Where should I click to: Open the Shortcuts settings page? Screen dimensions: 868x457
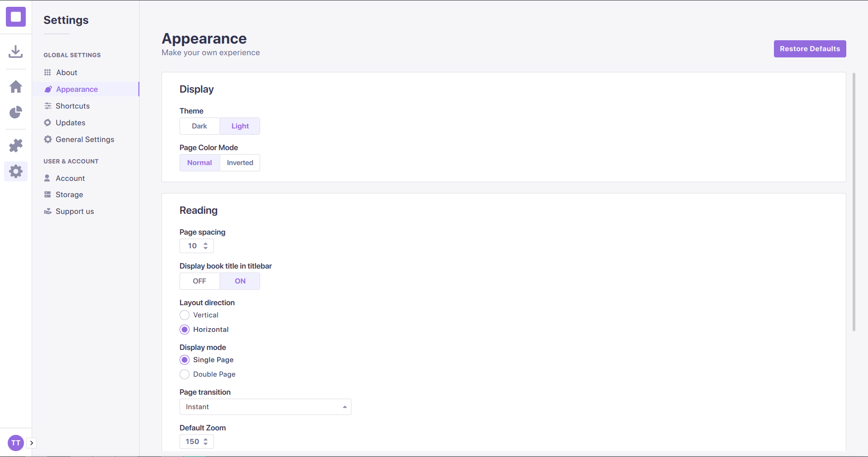tap(72, 106)
